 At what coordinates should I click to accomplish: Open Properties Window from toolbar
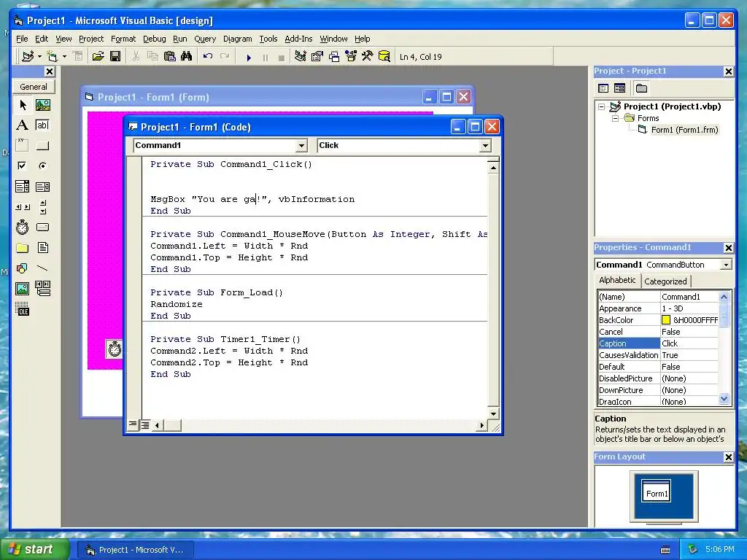317,56
